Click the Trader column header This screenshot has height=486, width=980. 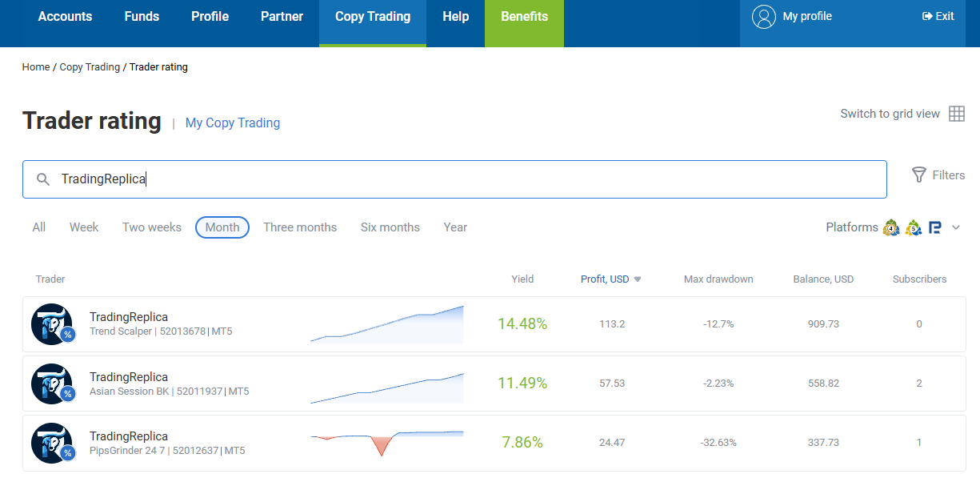click(x=50, y=279)
